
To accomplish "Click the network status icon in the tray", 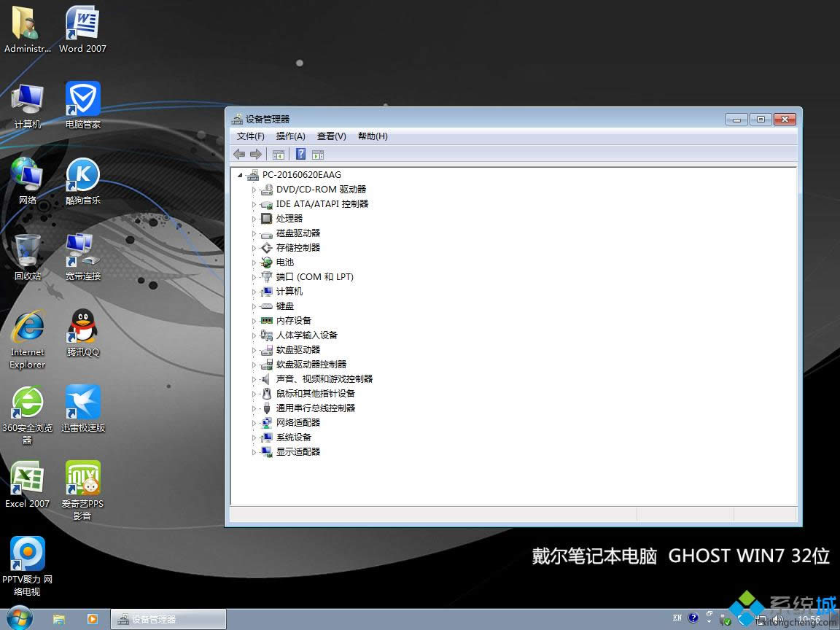I will coord(761,620).
